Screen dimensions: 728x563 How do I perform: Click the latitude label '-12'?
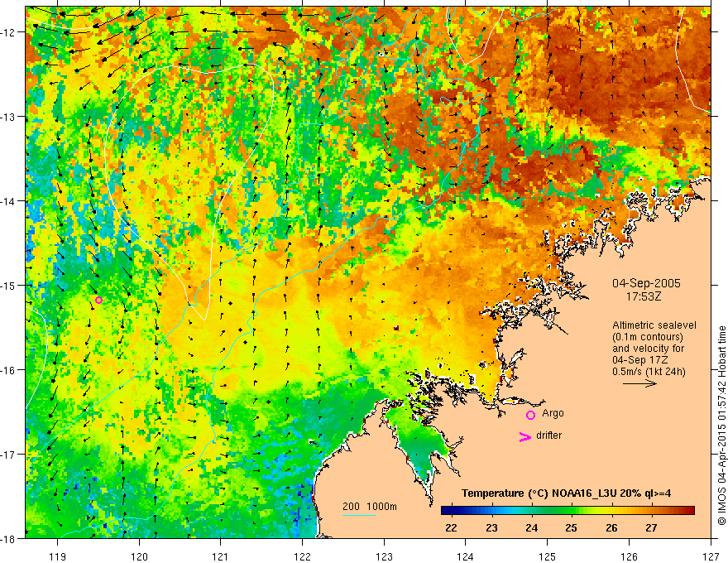9,32
